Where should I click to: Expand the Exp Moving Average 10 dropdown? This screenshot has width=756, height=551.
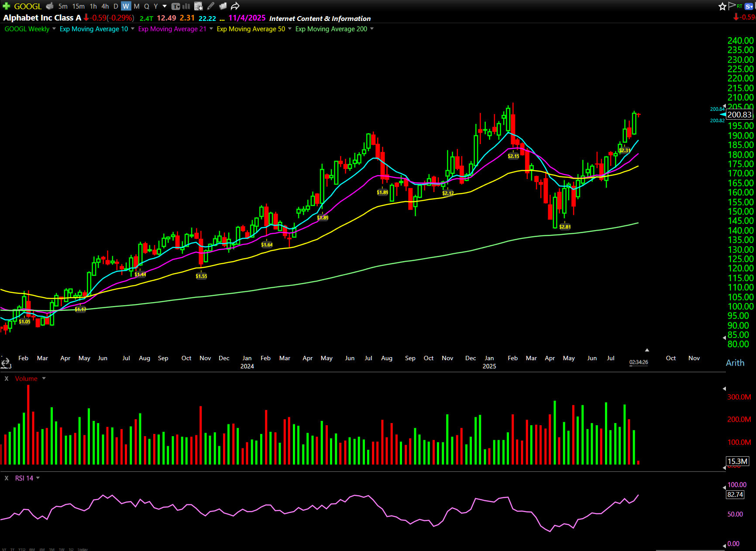tap(133, 29)
